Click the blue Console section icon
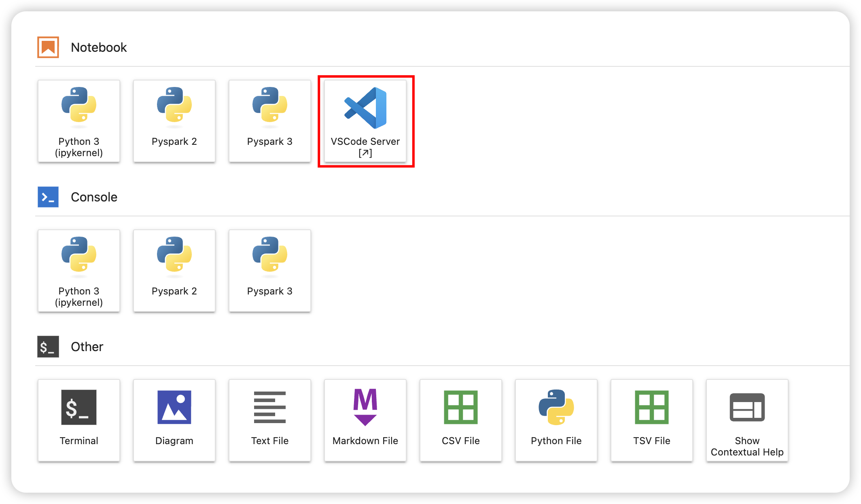 48,197
